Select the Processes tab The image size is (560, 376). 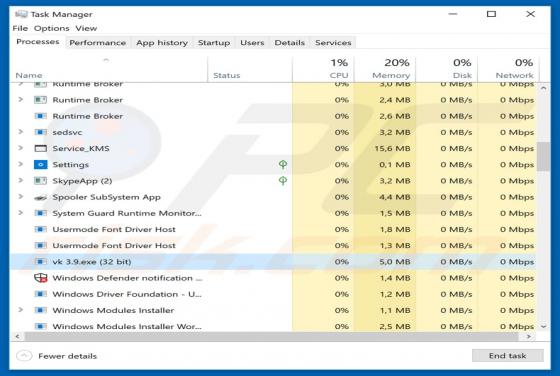38,42
